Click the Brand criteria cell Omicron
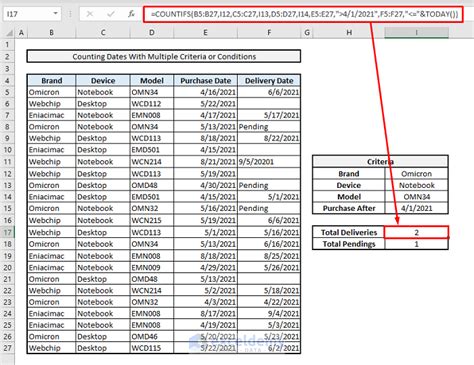Viewport: 474px width, 365px height. click(x=416, y=174)
